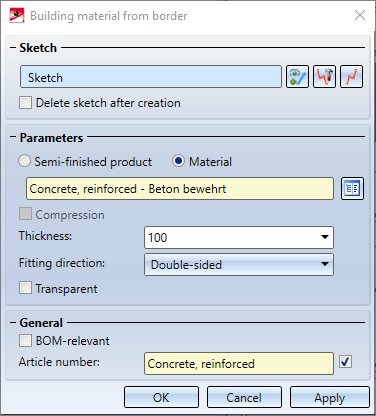376x416 pixels.
Task: Open the material catalogue browser icon
Action: [352, 189]
